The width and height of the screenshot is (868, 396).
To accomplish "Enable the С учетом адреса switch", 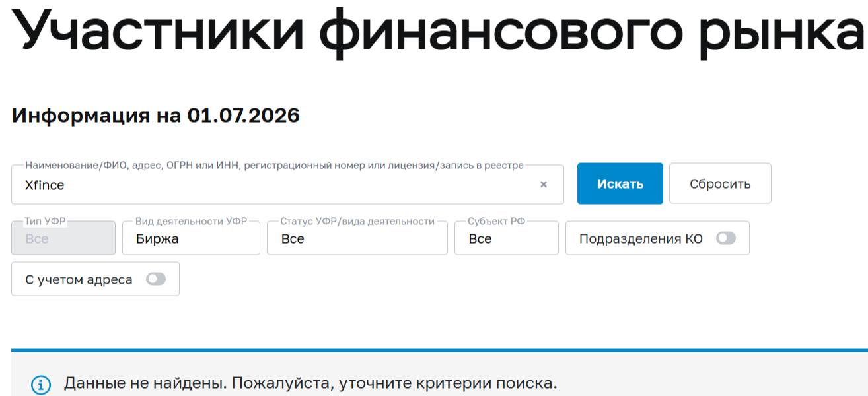I will tap(156, 279).
